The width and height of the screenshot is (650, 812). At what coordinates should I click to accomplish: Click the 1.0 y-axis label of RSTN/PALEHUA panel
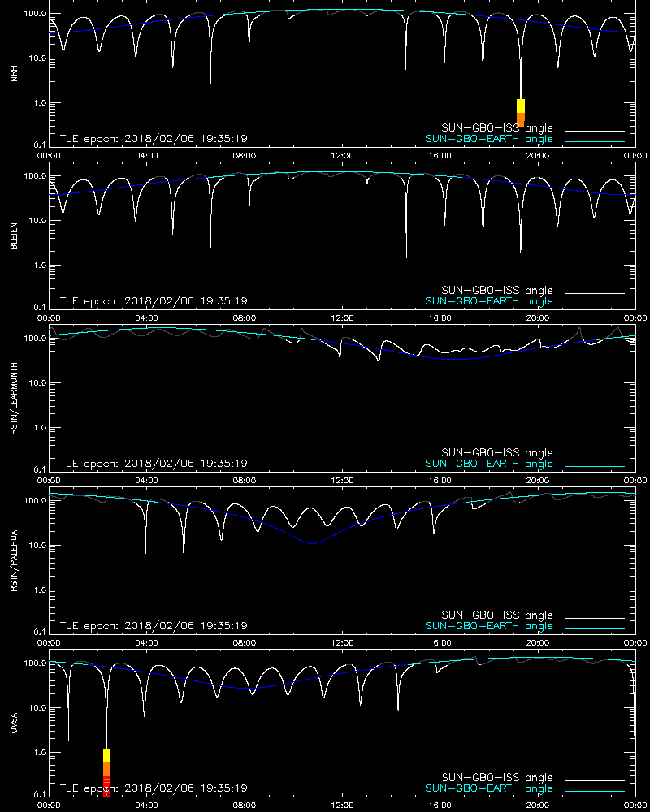(39, 590)
